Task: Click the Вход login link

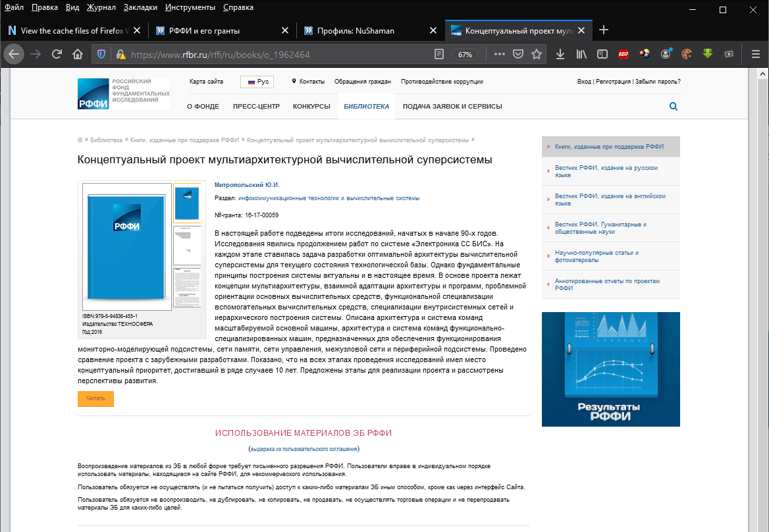Action: (584, 82)
